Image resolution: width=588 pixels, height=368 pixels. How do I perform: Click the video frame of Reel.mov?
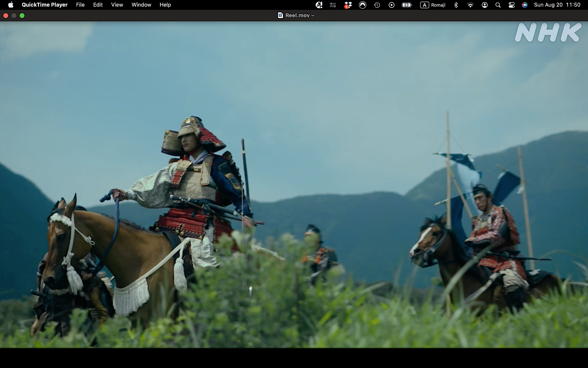pos(294,185)
